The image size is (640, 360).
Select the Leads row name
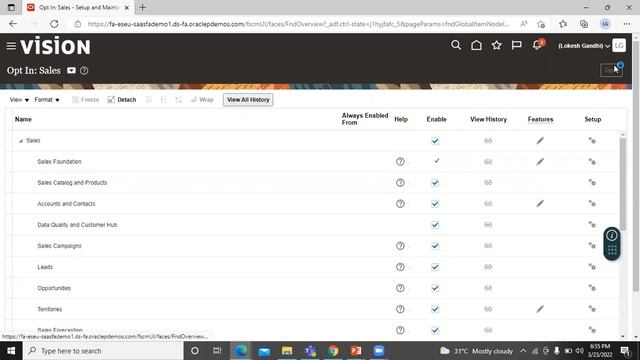45,267
